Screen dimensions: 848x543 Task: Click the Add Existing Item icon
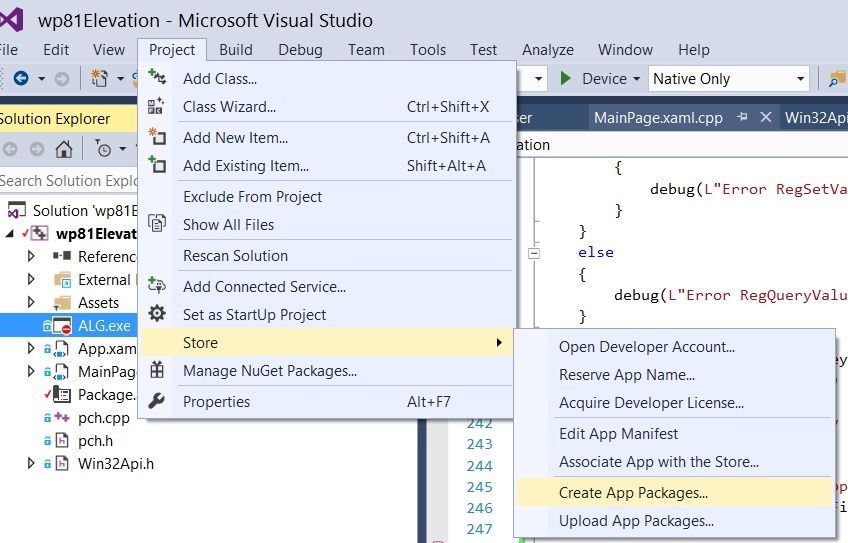(x=157, y=164)
